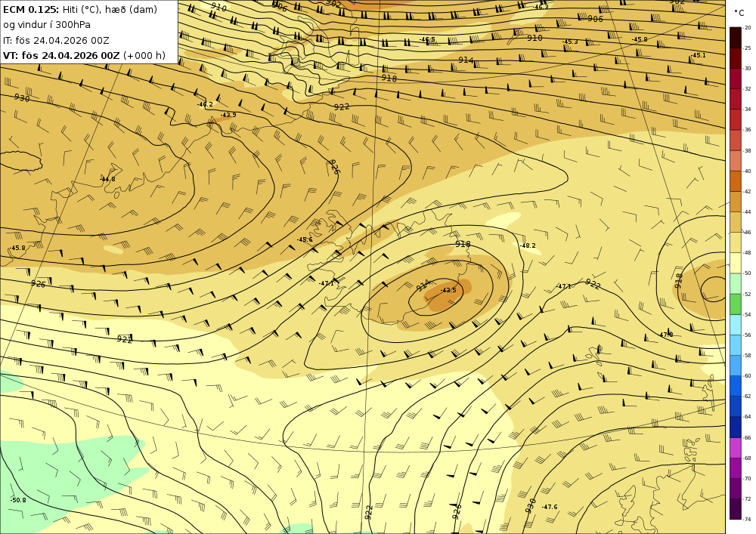Image resolution: width=756 pixels, height=534 pixels.
Task: Click the -45.1 temperature value on the map
Action: (x=698, y=55)
